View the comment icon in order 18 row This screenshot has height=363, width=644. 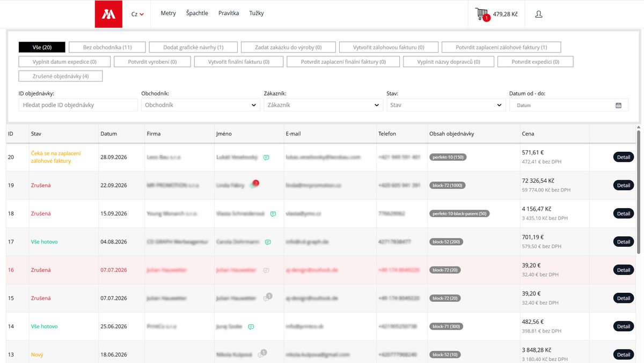click(273, 214)
